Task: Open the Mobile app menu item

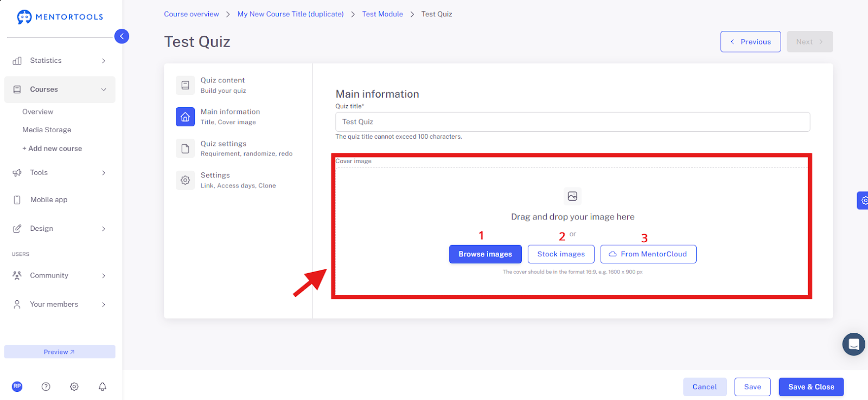Action: 49,200
